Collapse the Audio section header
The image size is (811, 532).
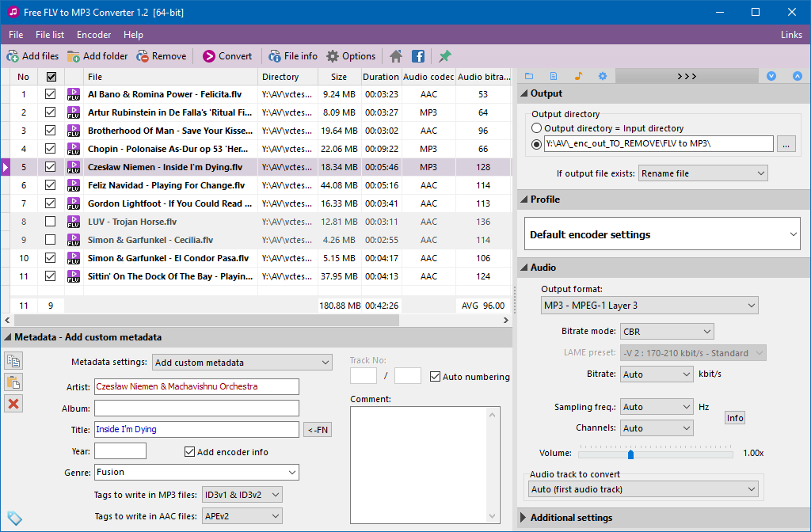click(664, 268)
